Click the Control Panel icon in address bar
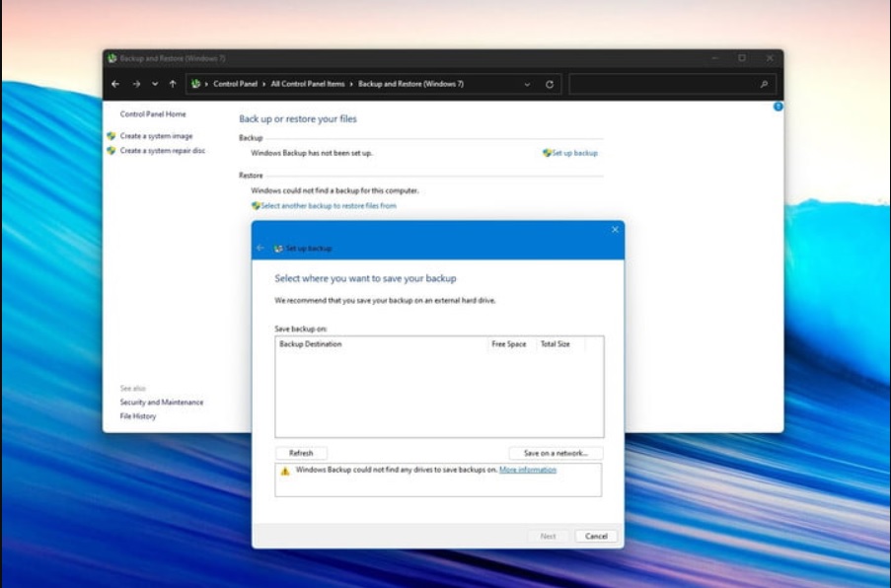This screenshot has width=891, height=588. [196, 84]
